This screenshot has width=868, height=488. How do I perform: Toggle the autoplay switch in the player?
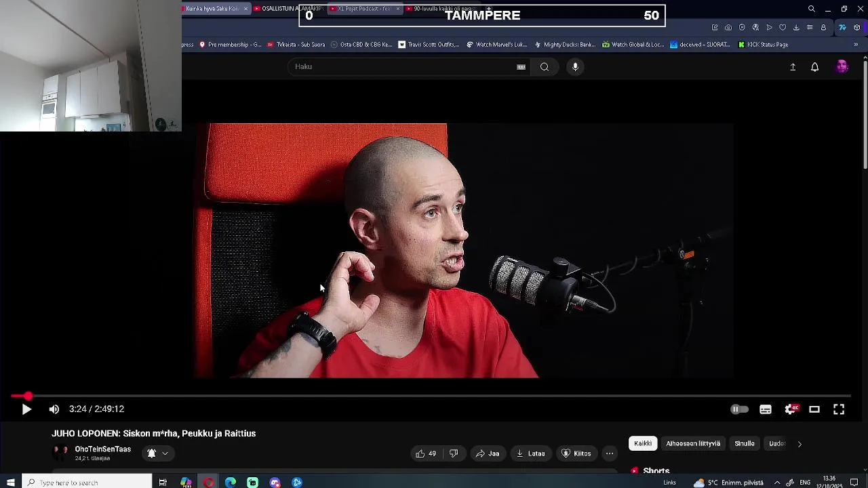[x=739, y=409]
